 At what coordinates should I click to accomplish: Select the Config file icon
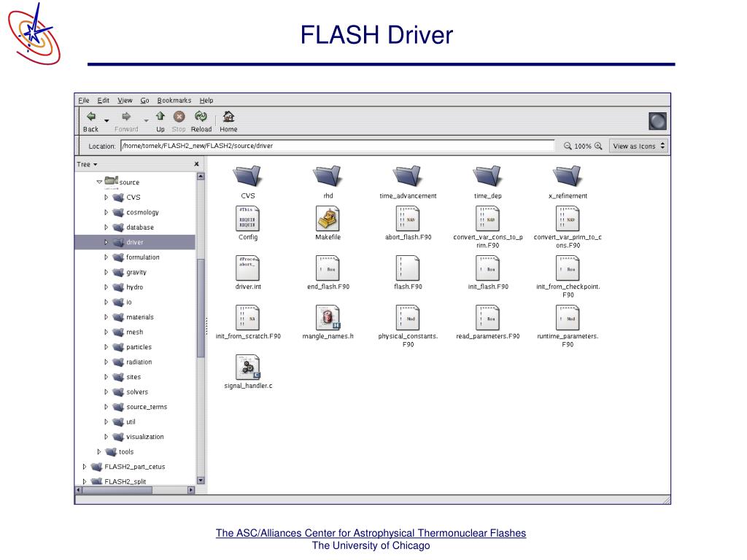pos(248,218)
